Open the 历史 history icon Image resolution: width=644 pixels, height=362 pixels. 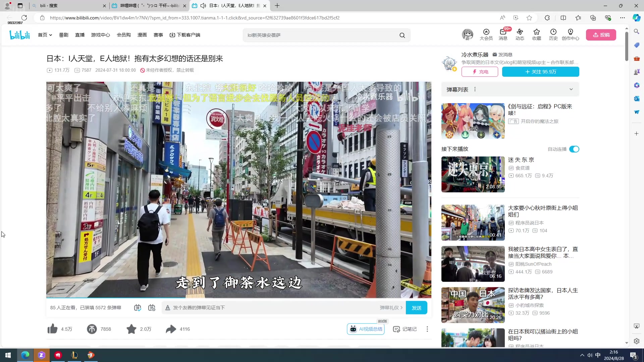pos(553,35)
